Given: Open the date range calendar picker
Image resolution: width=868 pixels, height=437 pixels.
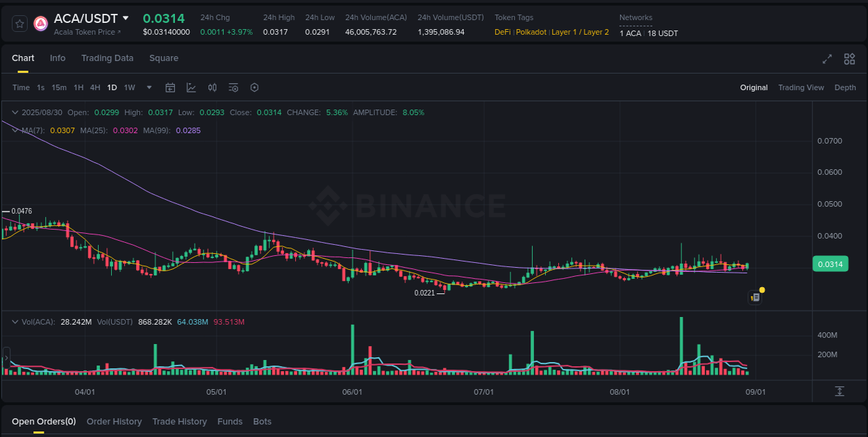Looking at the screenshot, I should pos(170,87).
